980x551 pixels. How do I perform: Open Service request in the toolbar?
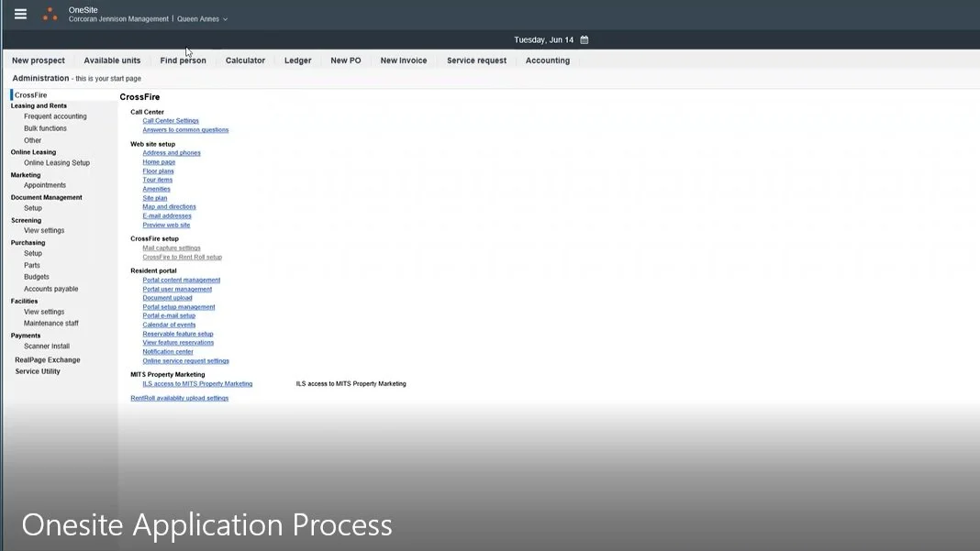(476, 61)
